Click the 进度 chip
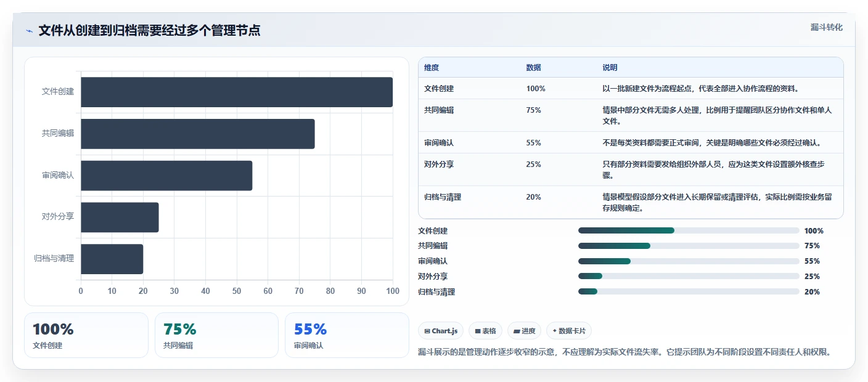The height and width of the screenshot is (382, 868). click(524, 331)
